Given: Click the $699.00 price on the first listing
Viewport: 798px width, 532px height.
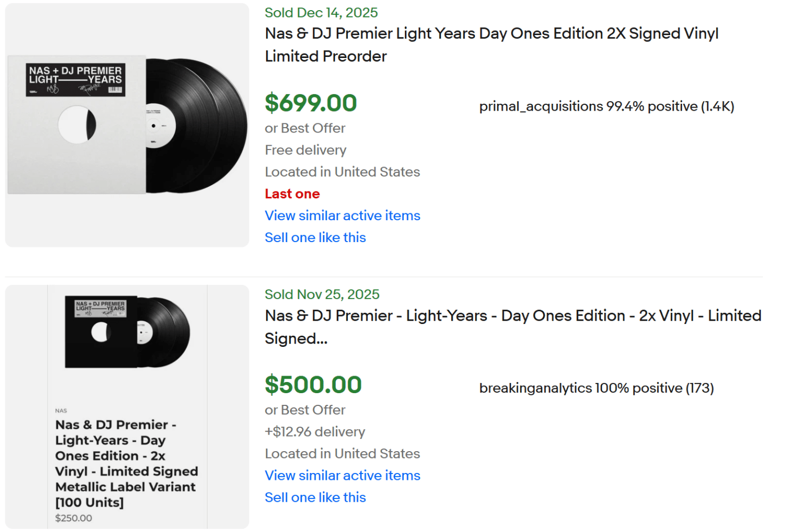Looking at the screenshot, I should point(311,103).
